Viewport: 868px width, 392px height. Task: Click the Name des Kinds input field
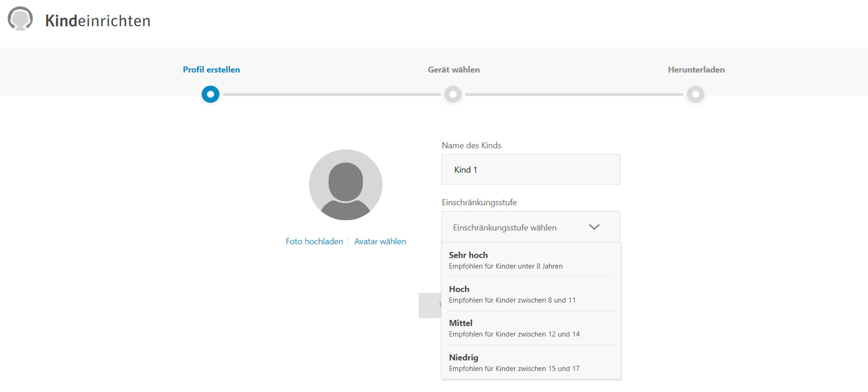click(530, 170)
